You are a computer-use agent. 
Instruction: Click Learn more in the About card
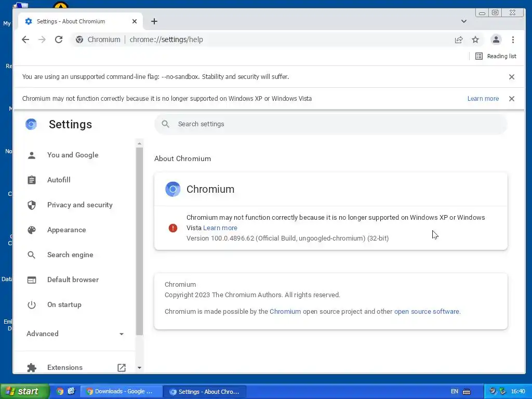[220, 228]
